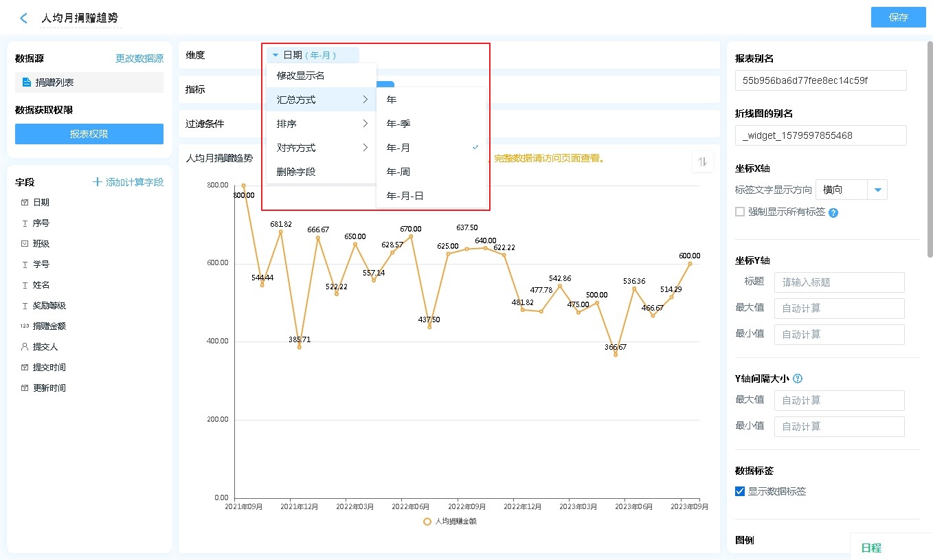Click the 保存 button
The image size is (933, 560).
tap(898, 17)
